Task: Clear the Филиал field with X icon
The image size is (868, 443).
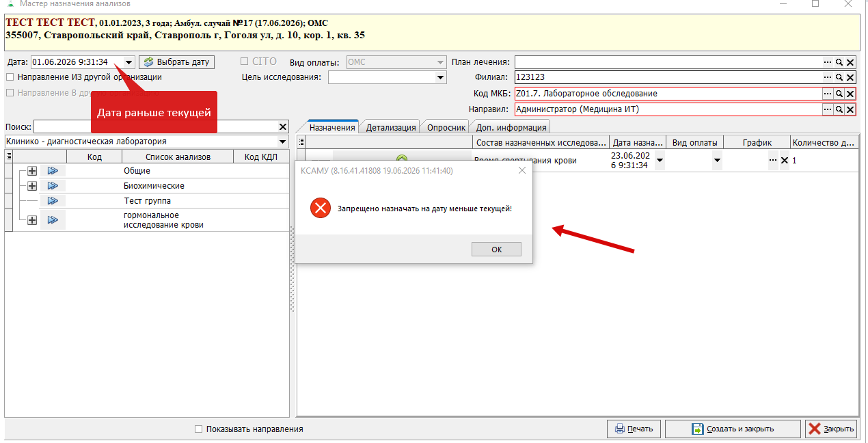Action: (850, 78)
